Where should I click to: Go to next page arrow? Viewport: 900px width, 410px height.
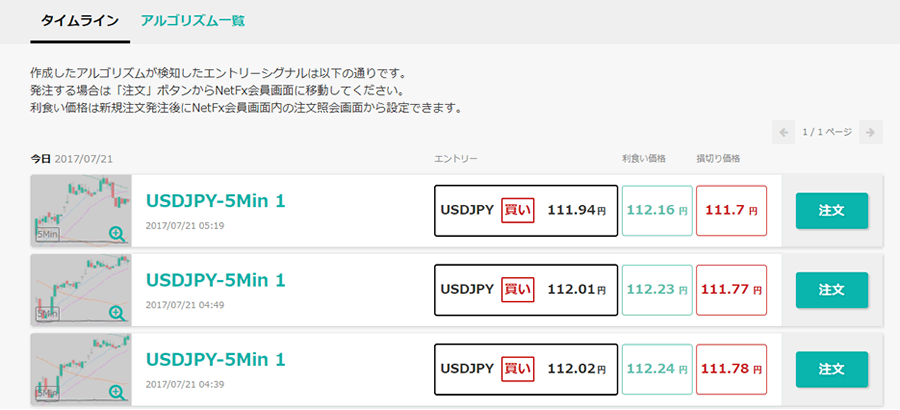point(871,132)
